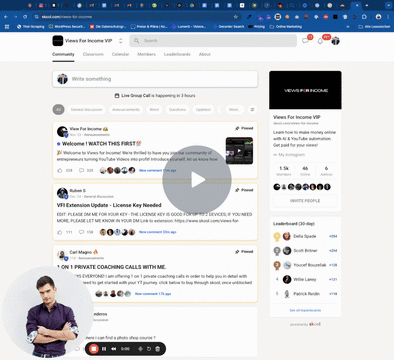Screen dimensions: 394x360
Task: Open the tab search dropdown in the tab strip
Action: [388, 5]
